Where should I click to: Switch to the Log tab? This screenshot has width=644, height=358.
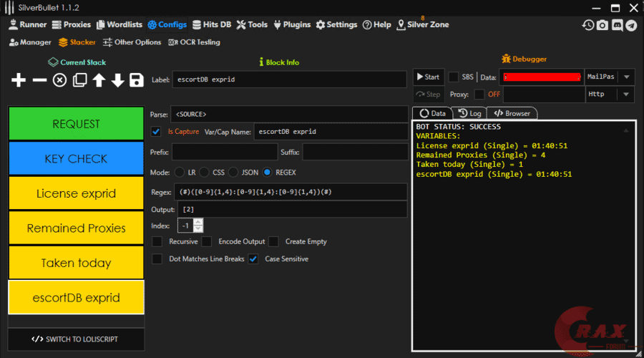tap(469, 113)
